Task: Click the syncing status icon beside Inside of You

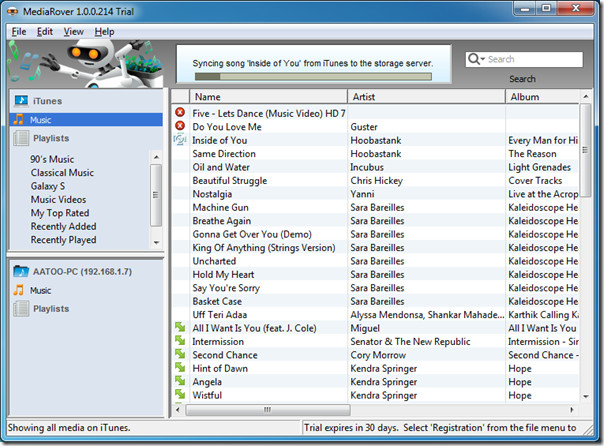Action: [180, 141]
